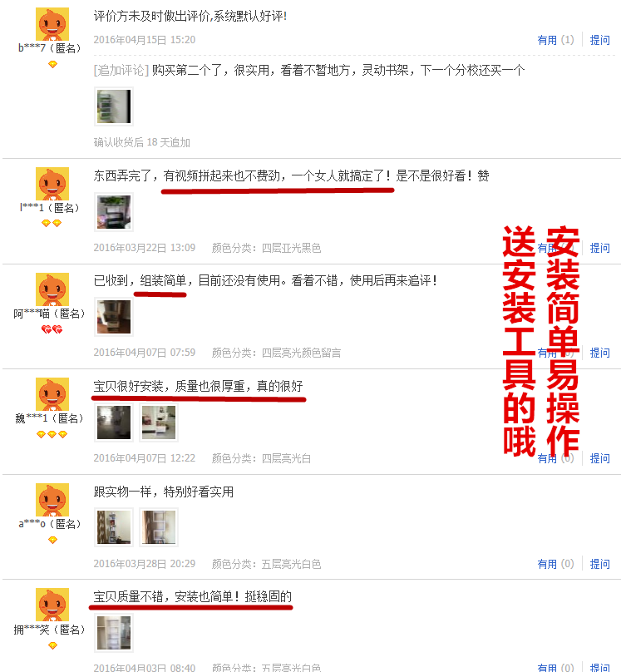Click avatar of reviewer a***o
Screen dimensions: 621x672
[52, 500]
